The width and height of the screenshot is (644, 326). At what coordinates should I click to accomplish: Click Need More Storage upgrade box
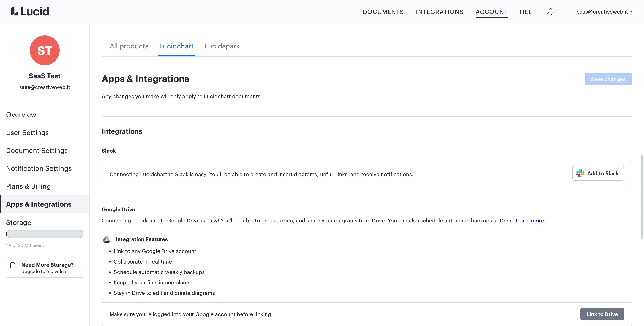pyautogui.click(x=45, y=267)
